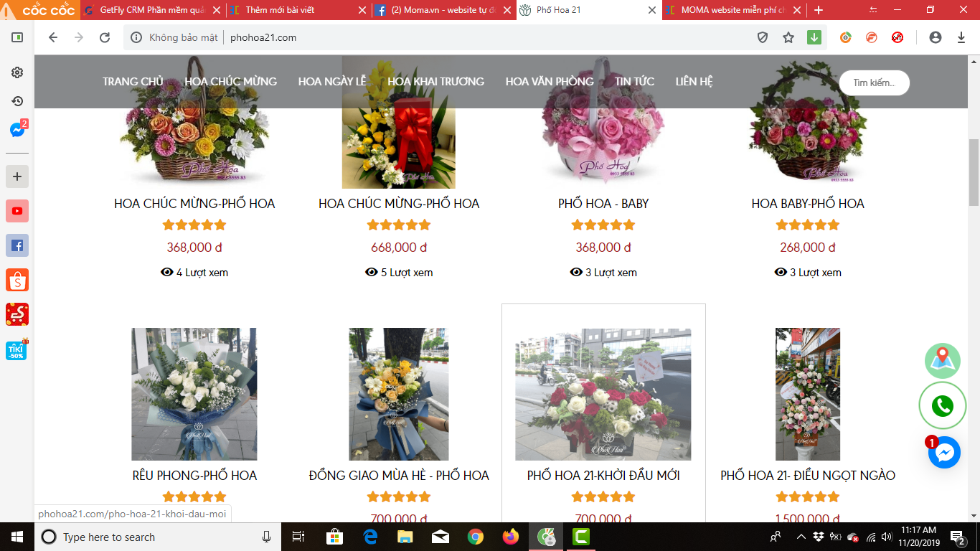Click the green phone call button
The width and height of the screenshot is (980, 551).
click(942, 406)
